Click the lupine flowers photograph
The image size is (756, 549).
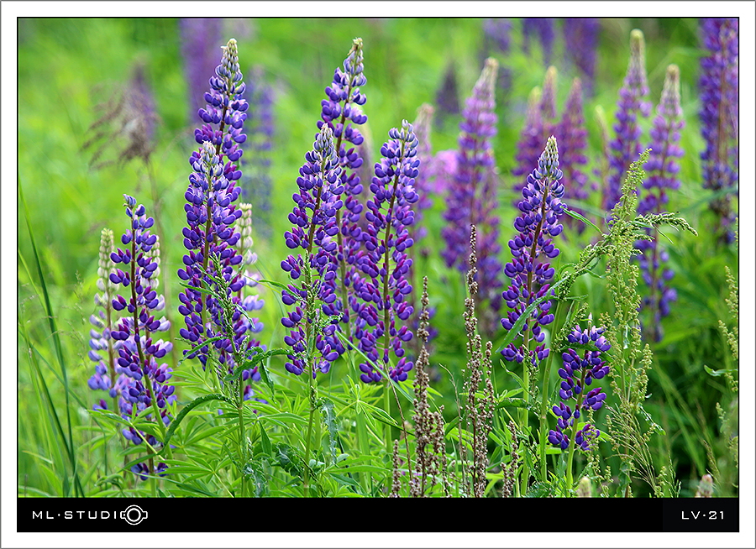point(378,258)
